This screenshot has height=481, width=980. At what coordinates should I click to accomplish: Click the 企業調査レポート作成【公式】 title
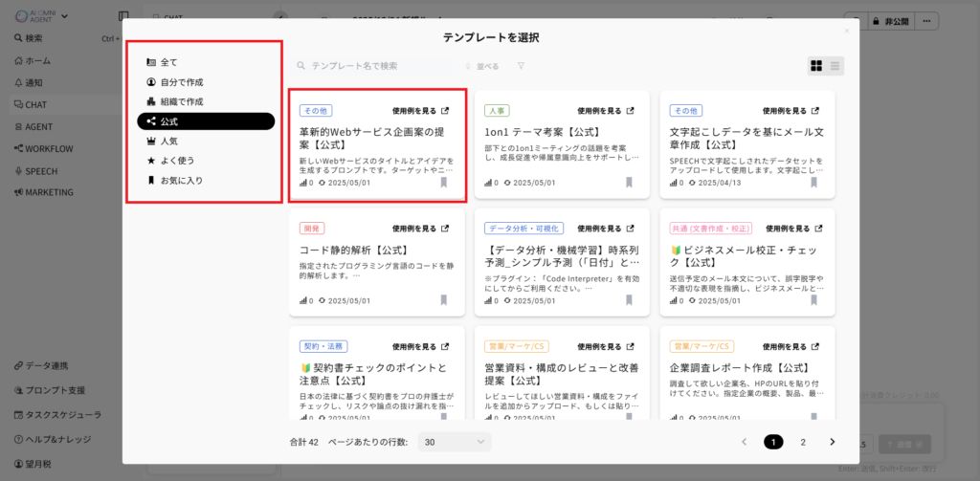pos(740,367)
